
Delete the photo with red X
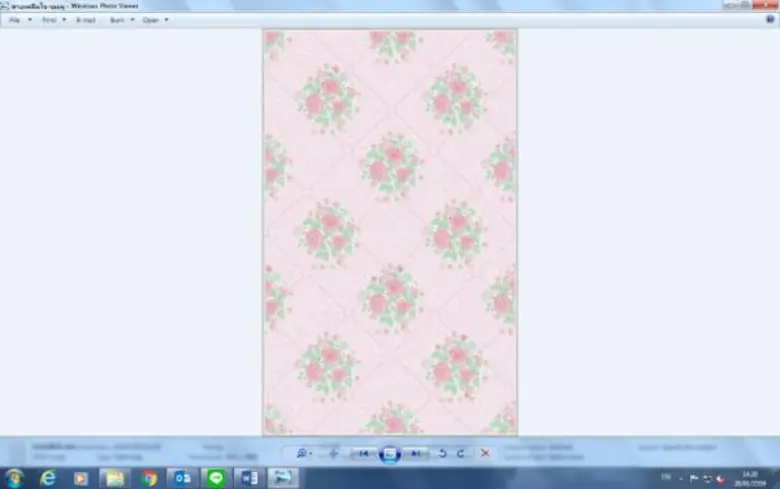click(x=486, y=453)
